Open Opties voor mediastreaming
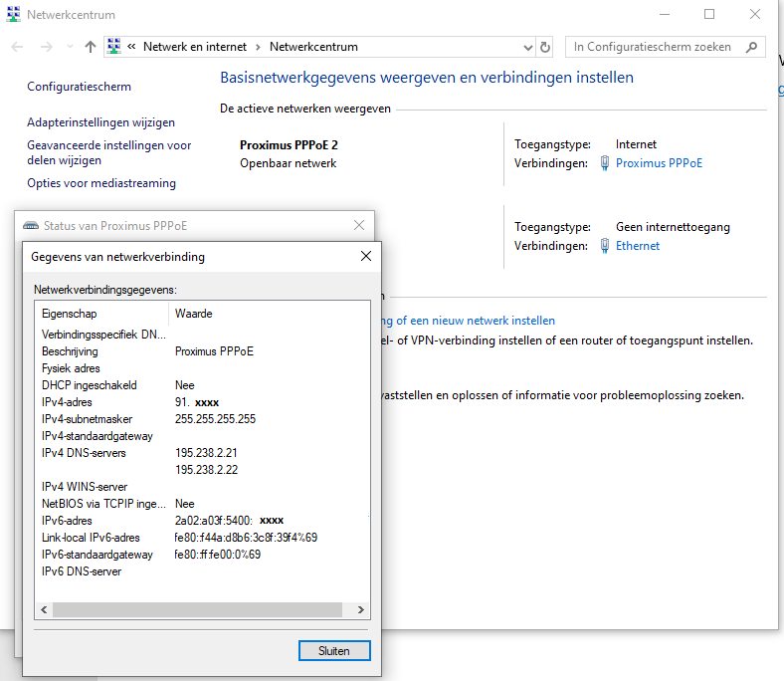Viewport: 784px width, 681px height. click(x=101, y=183)
